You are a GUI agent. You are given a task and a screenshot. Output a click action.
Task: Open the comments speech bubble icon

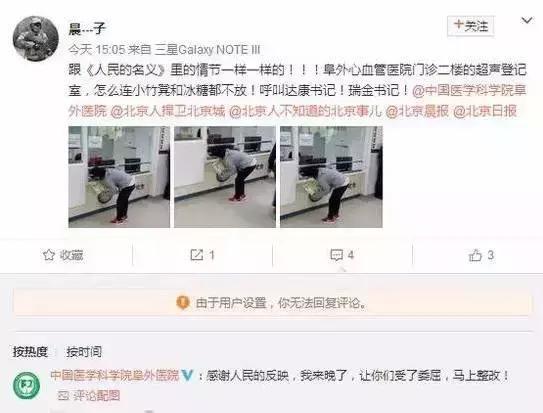[x=337, y=255]
